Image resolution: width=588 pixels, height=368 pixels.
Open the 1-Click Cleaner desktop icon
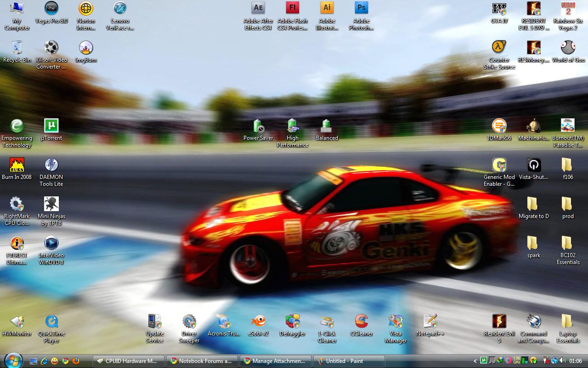pos(327,328)
